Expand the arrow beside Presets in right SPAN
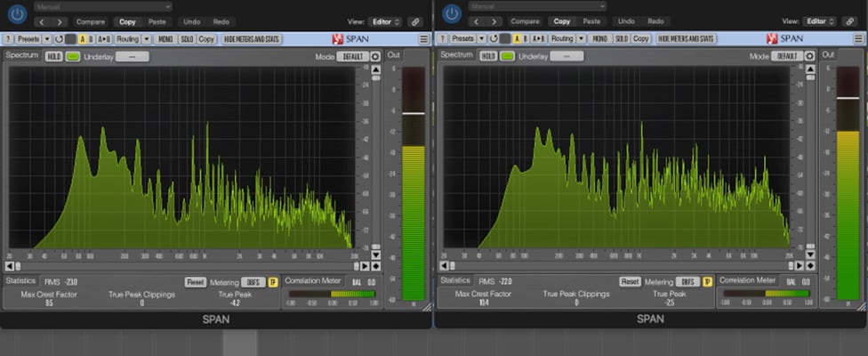 click(481, 39)
